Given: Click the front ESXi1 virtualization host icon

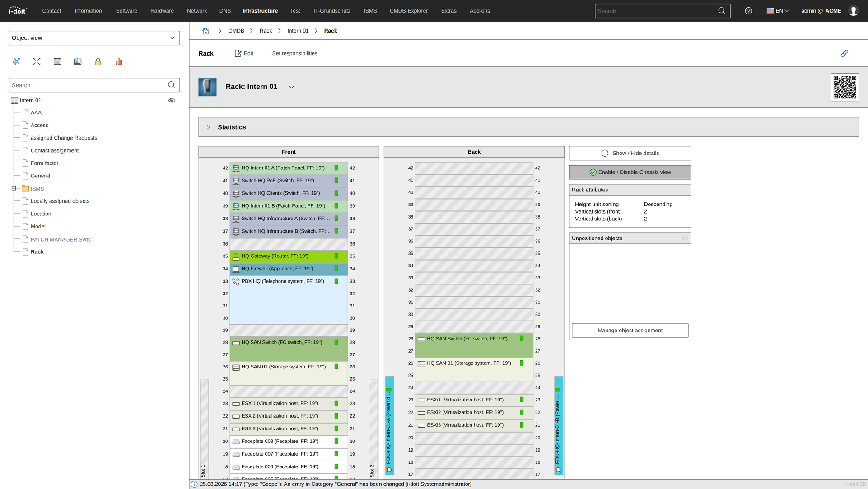Looking at the screenshot, I should click(236, 404).
